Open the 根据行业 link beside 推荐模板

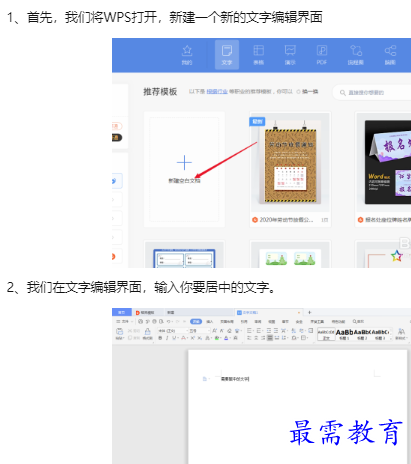coord(217,91)
